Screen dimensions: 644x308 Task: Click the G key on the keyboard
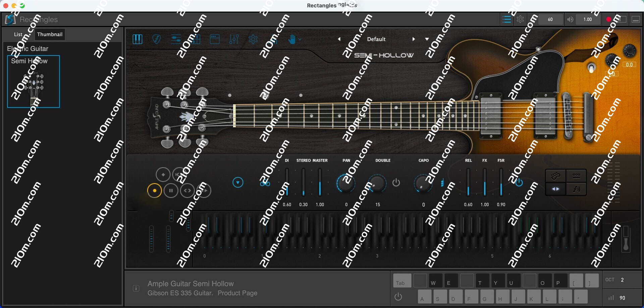(x=487, y=296)
